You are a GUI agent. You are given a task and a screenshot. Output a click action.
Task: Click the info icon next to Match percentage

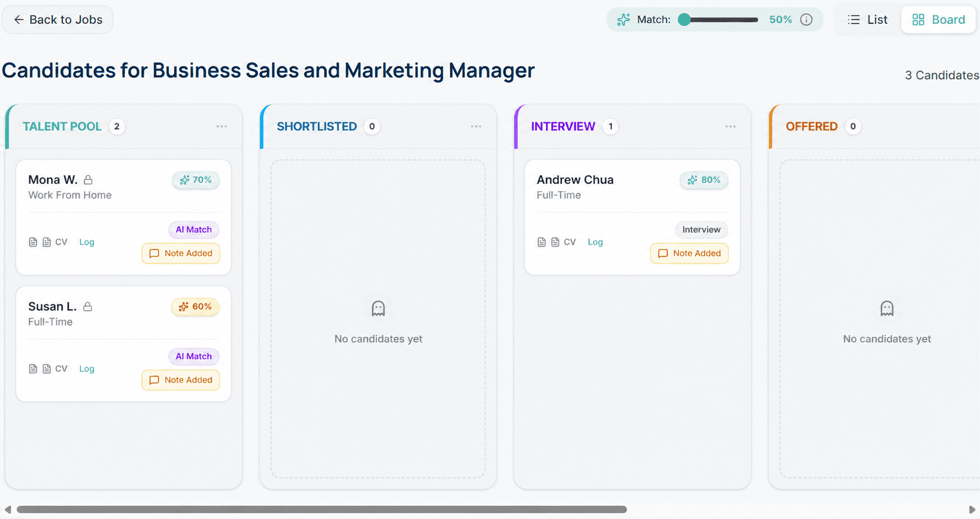[x=806, y=20]
